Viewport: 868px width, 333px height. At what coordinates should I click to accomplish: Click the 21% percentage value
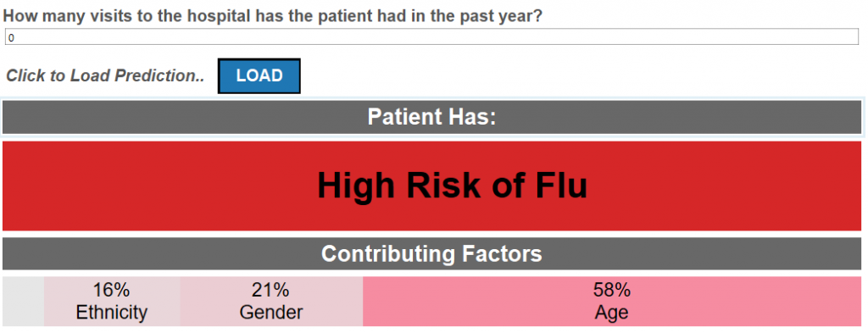(x=270, y=290)
